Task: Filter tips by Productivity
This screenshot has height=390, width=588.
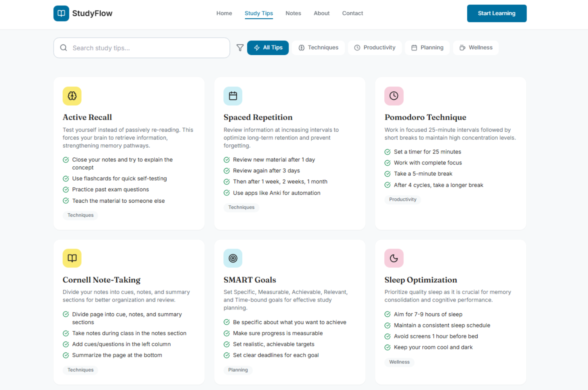Action: tap(375, 48)
